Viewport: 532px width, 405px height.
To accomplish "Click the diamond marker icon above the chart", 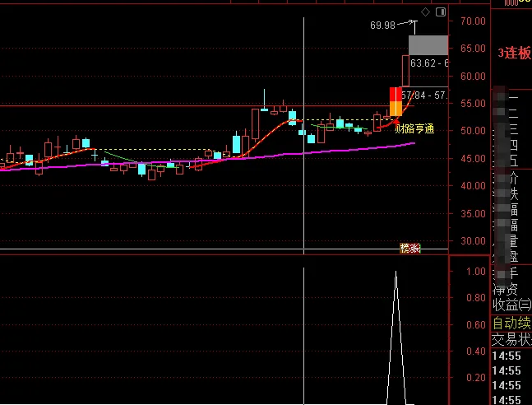I will (425, 12).
